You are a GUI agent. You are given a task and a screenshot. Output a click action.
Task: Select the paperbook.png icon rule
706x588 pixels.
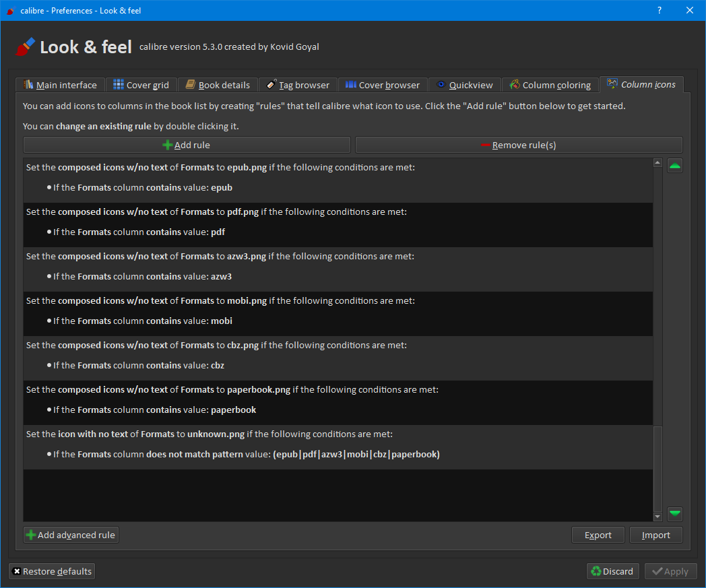pyautogui.click(x=338, y=403)
